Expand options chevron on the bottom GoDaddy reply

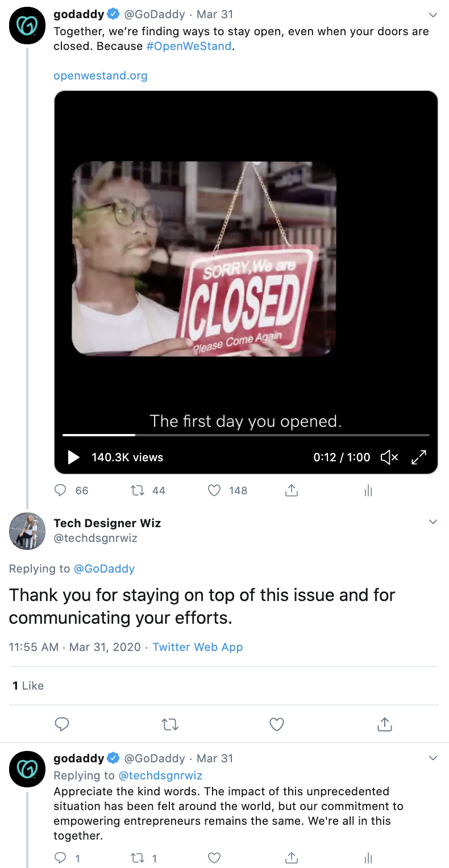pyautogui.click(x=433, y=758)
